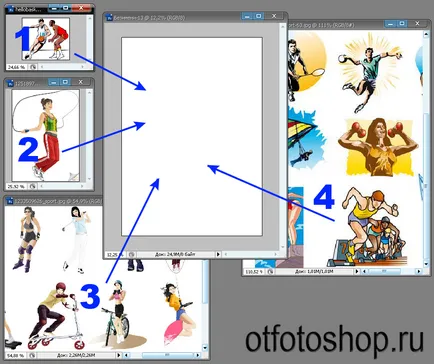Click vertical scrollbar thumb in 1233509626_sport.jpg window
Viewport: 434px width, 364px height.
205,283
